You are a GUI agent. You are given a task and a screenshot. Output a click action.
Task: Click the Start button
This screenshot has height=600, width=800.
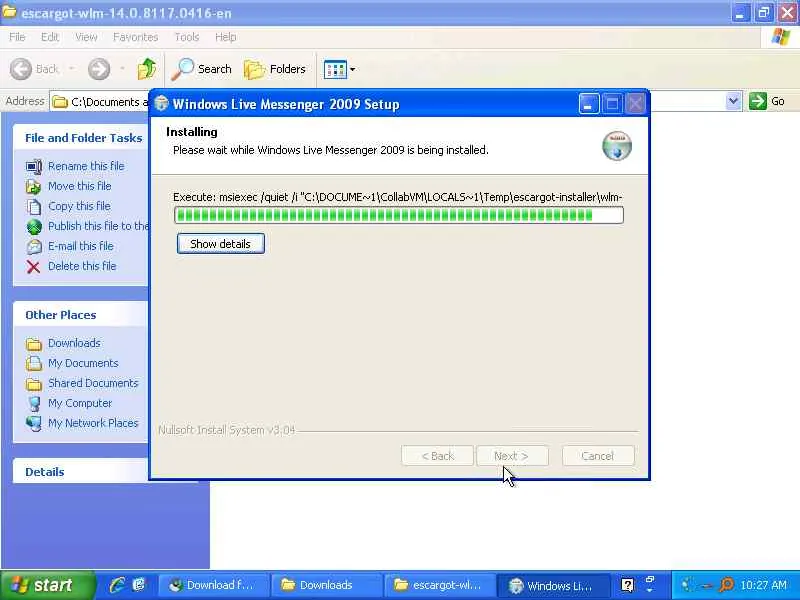click(47, 585)
